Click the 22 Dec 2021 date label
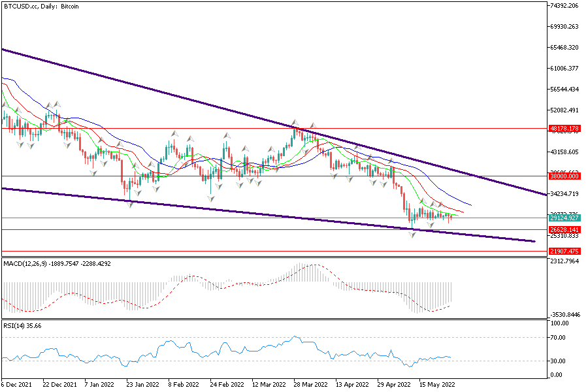This screenshot has width=588, height=392. (x=61, y=385)
